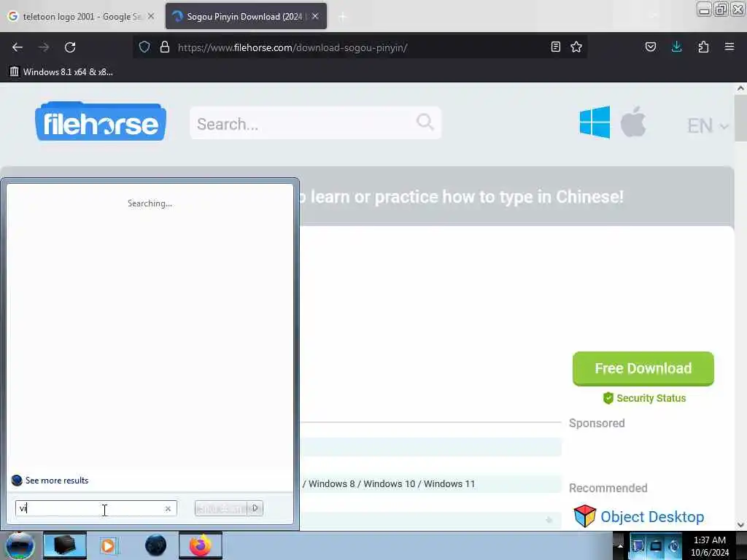Viewport: 747px width, 560px height.
Task: Close the teletoon logo Google tab
Action: [x=151, y=16]
